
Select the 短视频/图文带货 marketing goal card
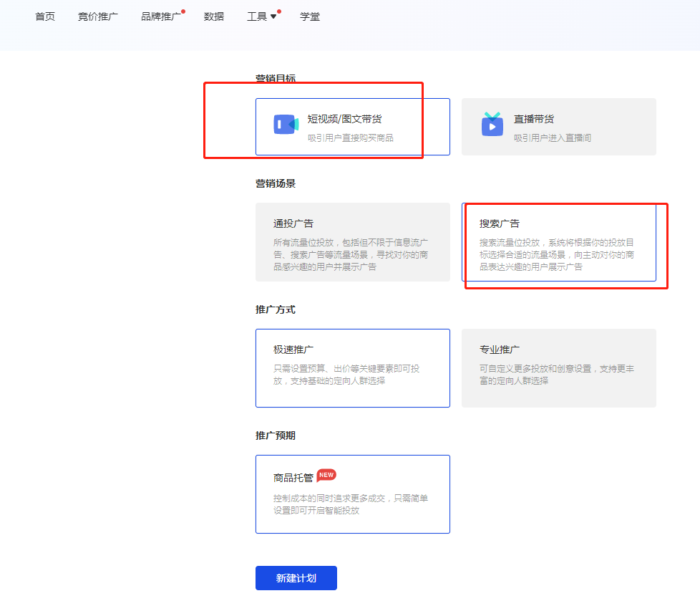(x=353, y=126)
